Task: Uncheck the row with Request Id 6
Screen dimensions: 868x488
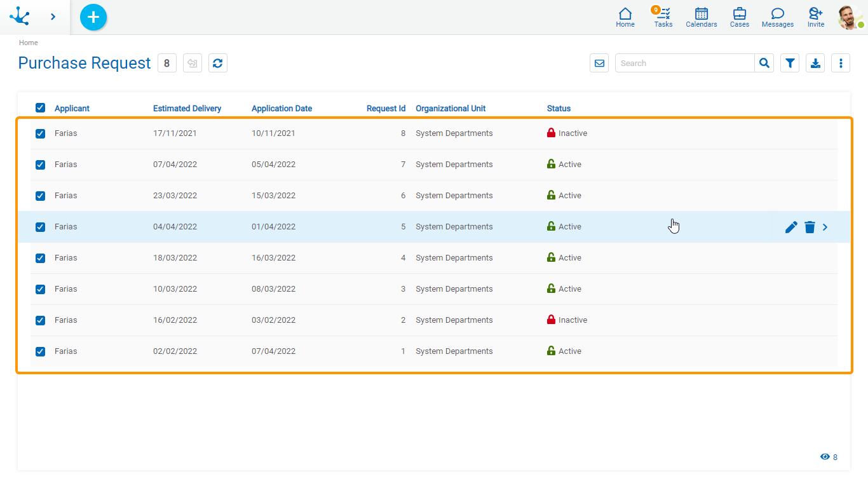Action: 40,196
